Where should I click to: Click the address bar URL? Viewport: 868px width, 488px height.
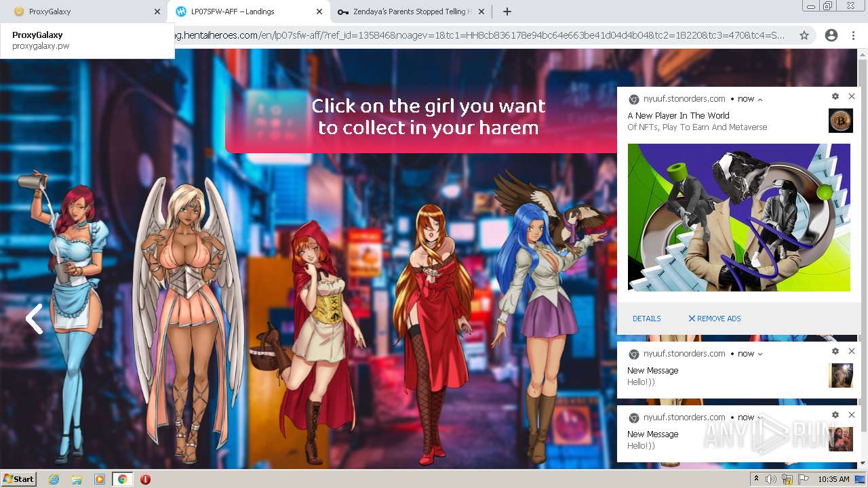pos(480,35)
